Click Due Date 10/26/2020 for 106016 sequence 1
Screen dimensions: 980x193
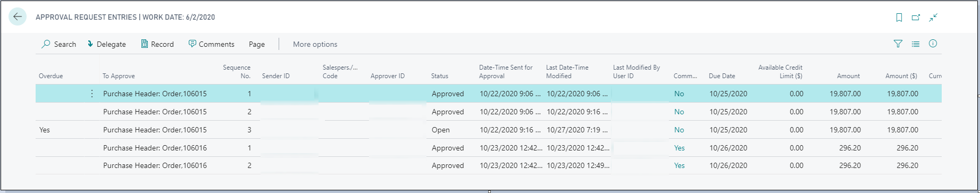(x=728, y=148)
